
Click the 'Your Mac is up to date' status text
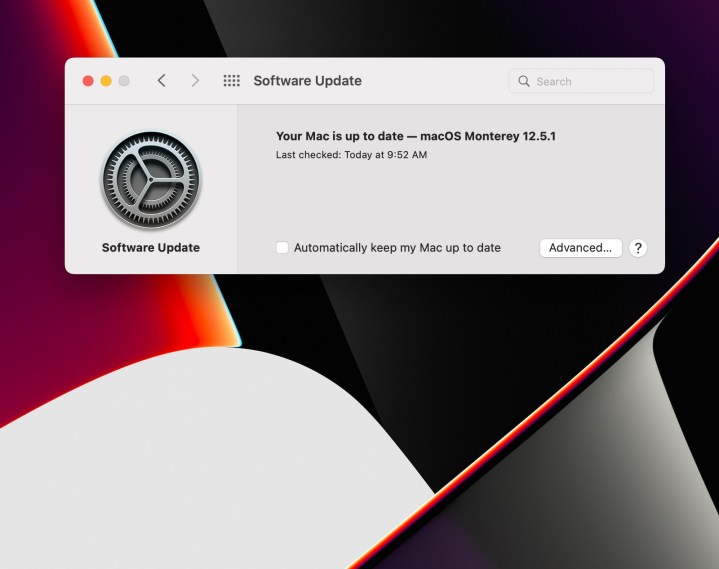click(416, 136)
